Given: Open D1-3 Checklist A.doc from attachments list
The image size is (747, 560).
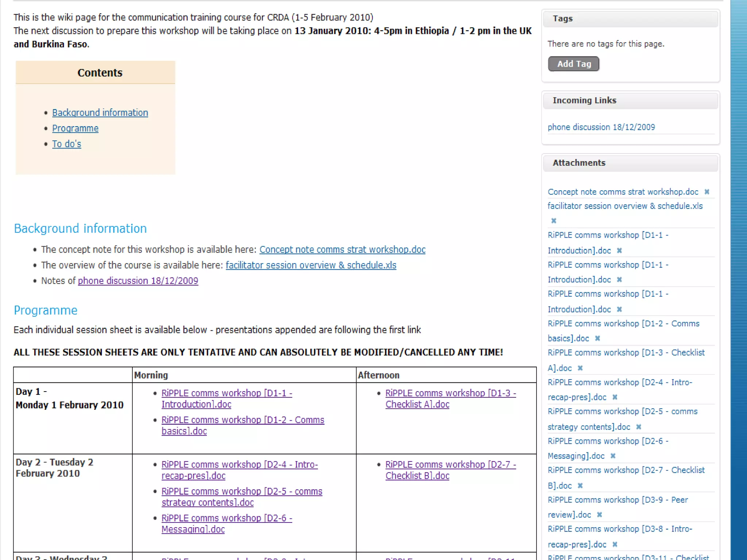Looking at the screenshot, I should click(x=626, y=353).
